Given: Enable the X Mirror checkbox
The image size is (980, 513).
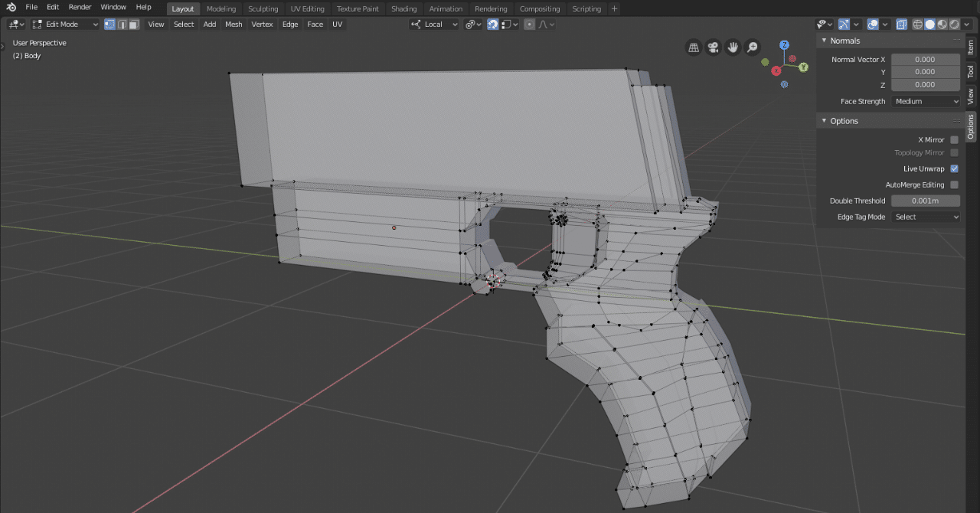Looking at the screenshot, I should coord(954,140).
